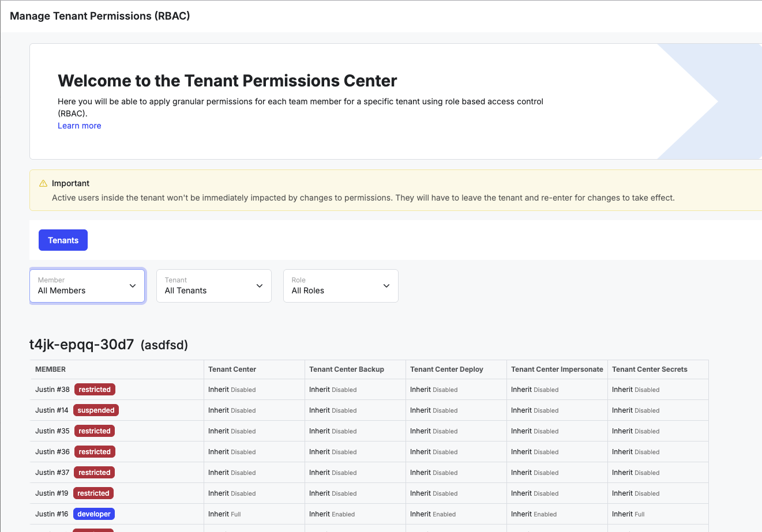The image size is (762, 532).
Task: Open the Tenant All Tenants dropdown
Action: [214, 286]
